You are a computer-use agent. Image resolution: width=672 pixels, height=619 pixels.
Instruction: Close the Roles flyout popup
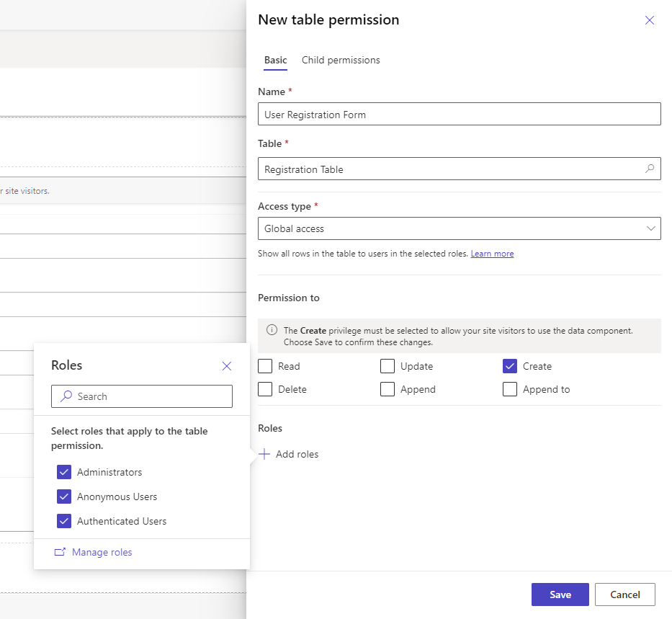point(227,366)
